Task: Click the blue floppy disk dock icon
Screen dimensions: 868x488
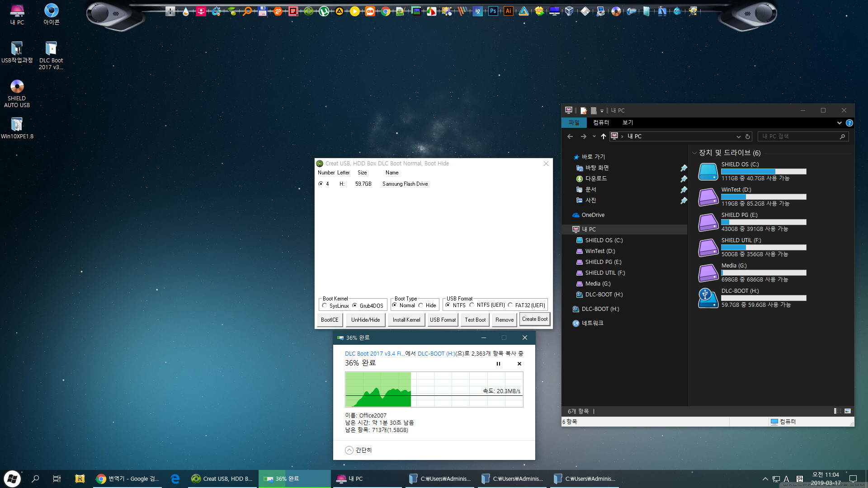Action: pyautogui.click(x=263, y=11)
